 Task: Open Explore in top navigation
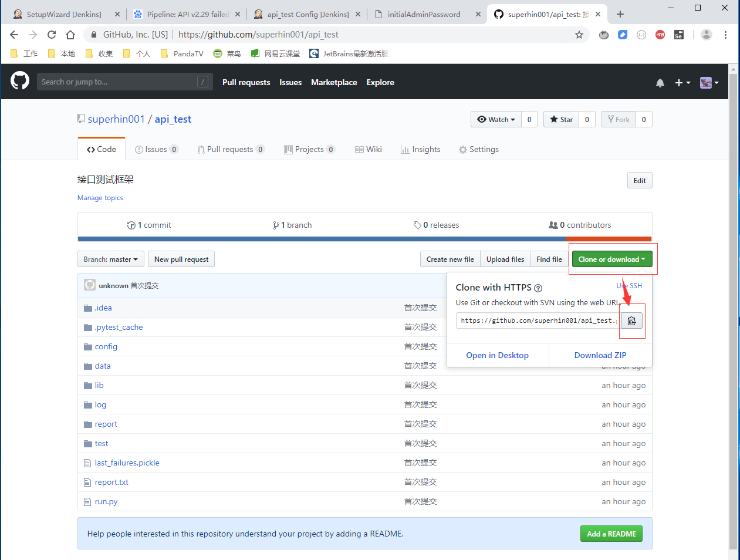click(380, 82)
